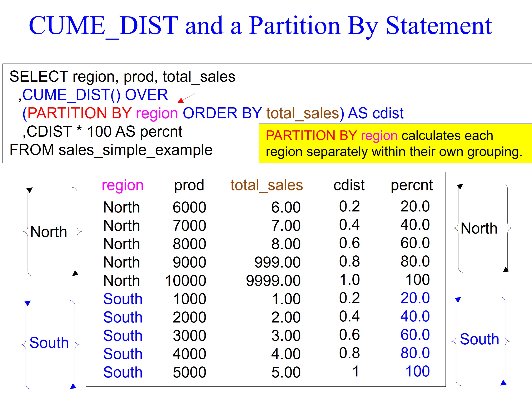532x395 pixels.
Task: Click the left North bracket label
Action: point(49,232)
